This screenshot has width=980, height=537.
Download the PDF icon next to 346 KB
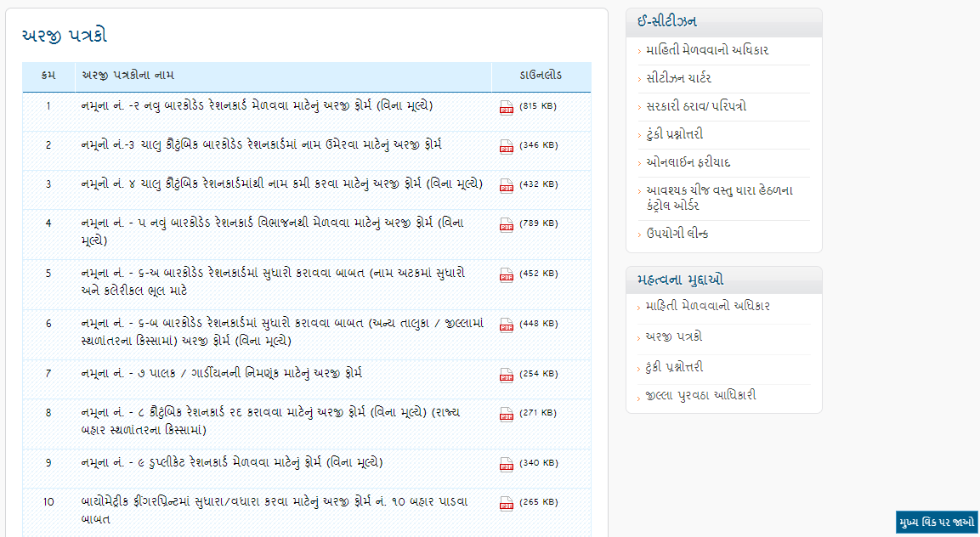[x=507, y=146]
